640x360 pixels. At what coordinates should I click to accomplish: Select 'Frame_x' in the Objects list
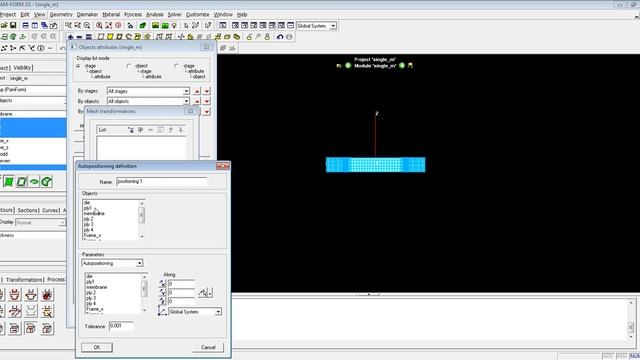92,236
